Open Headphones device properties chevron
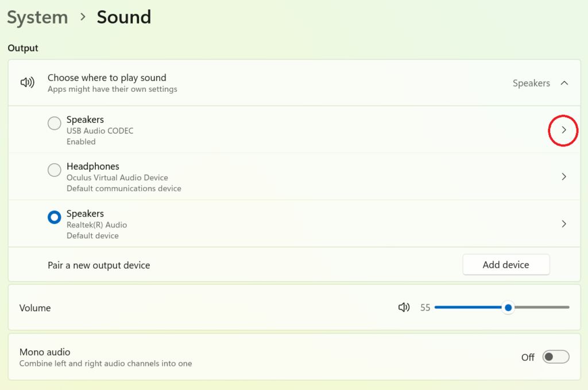The height and width of the screenshot is (390, 588). [x=563, y=177]
